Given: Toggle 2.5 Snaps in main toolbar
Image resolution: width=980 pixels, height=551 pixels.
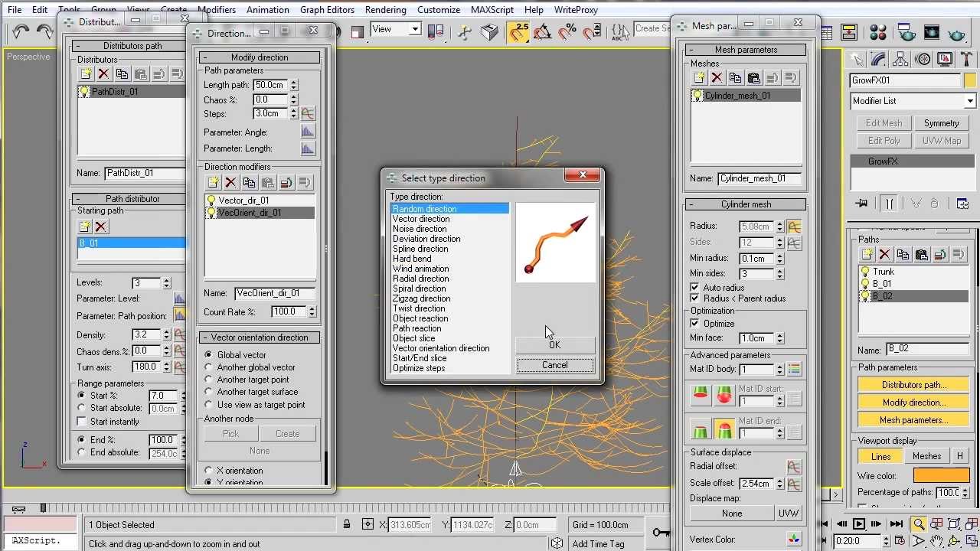Looking at the screenshot, I should tap(518, 32).
